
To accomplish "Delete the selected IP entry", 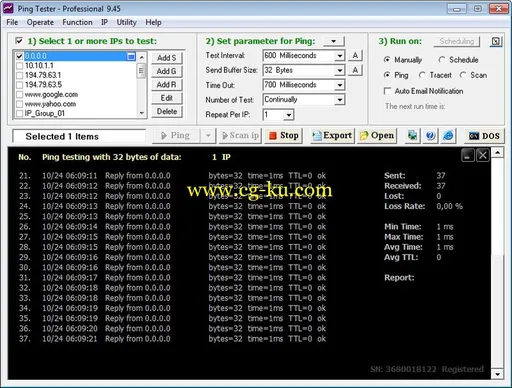I will (x=167, y=111).
